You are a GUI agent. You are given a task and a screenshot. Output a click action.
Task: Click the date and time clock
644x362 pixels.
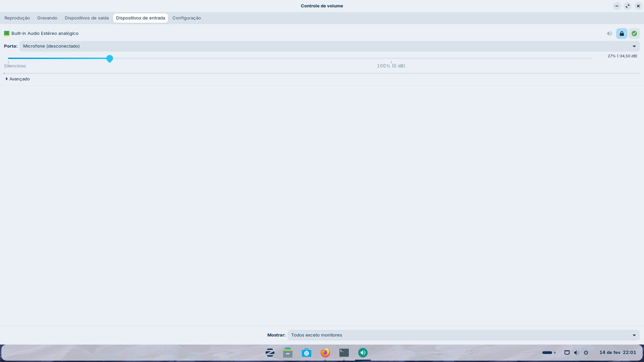(618, 353)
